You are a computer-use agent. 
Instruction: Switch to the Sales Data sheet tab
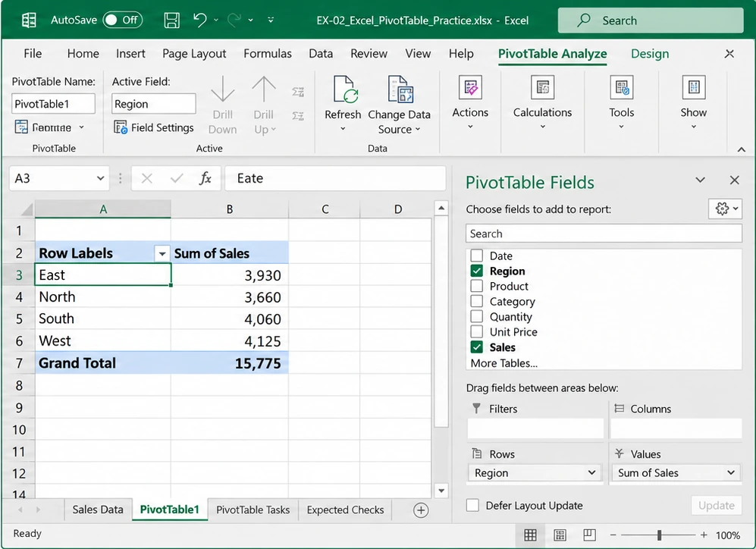[x=98, y=510]
